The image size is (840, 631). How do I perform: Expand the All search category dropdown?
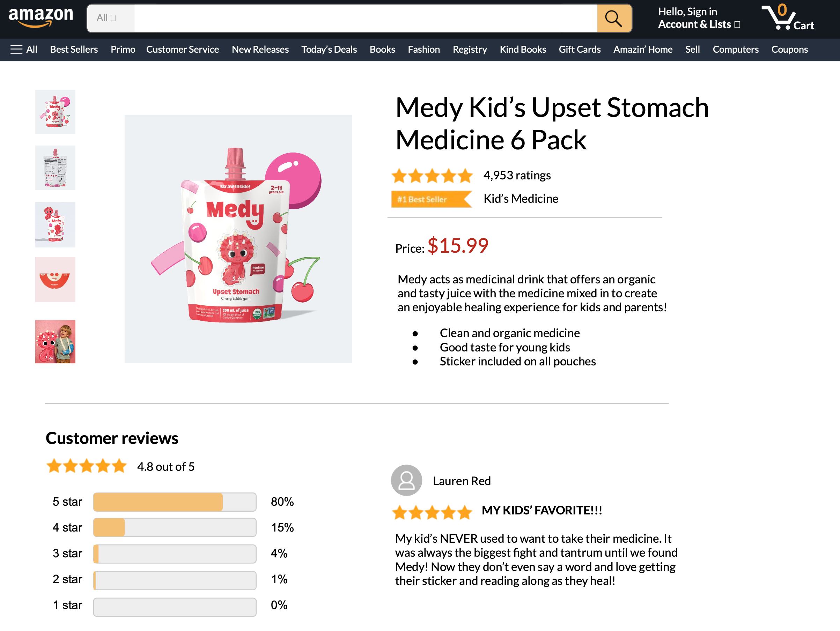[111, 18]
